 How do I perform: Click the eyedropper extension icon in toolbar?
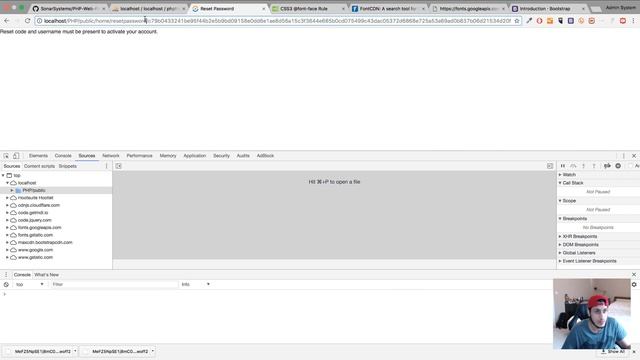click(529, 21)
